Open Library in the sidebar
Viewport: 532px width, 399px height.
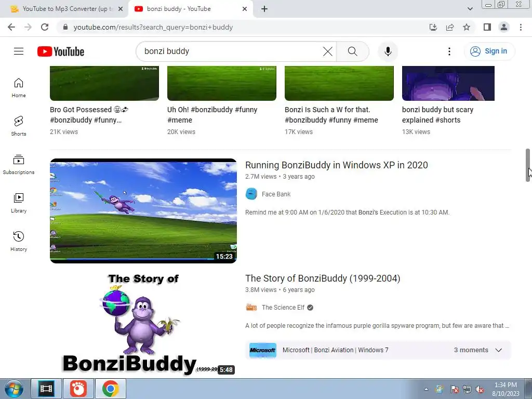[19, 203]
